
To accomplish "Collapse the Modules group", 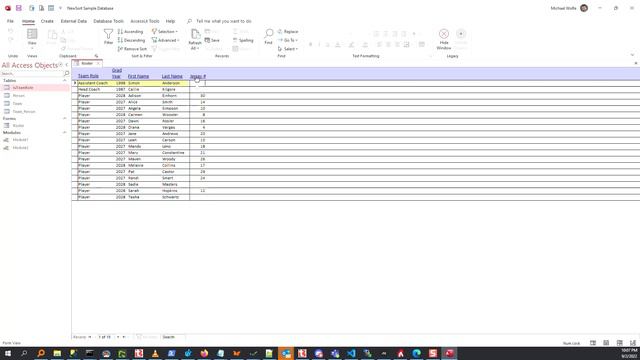I will (x=64, y=133).
